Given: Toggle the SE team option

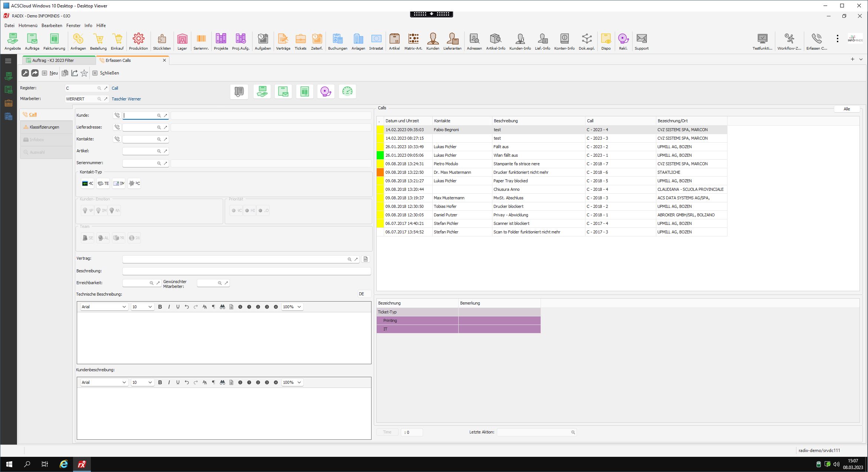Looking at the screenshot, I should coord(88,238).
